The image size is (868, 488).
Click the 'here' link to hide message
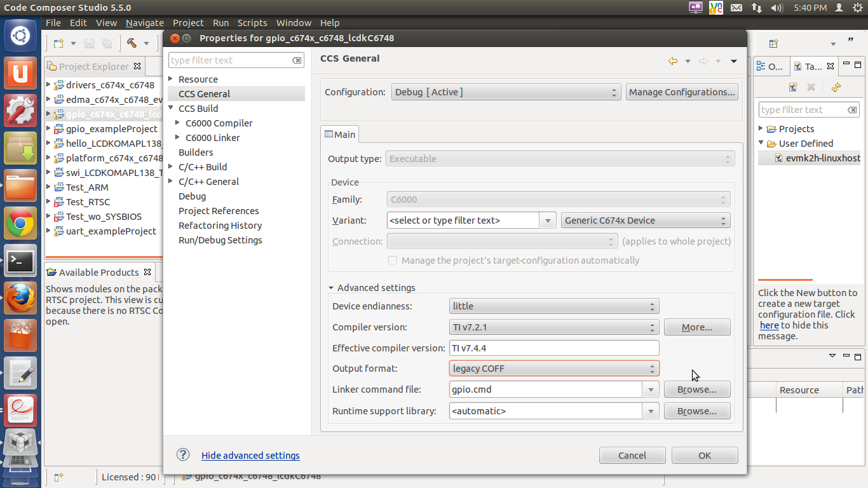(x=770, y=325)
